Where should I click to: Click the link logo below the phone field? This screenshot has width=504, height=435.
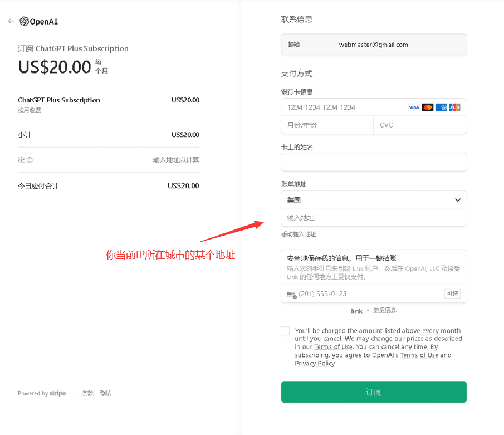356,310
